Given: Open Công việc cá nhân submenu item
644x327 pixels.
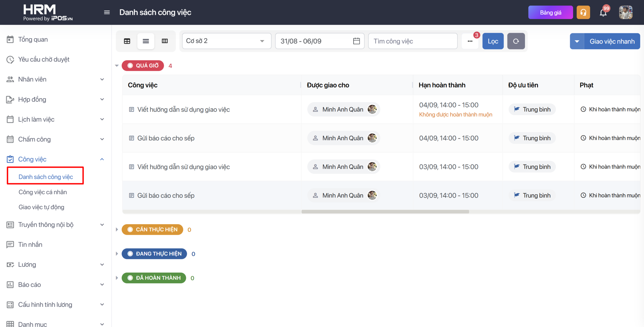Looking at the screenshot, I should (x=43, y=192).
